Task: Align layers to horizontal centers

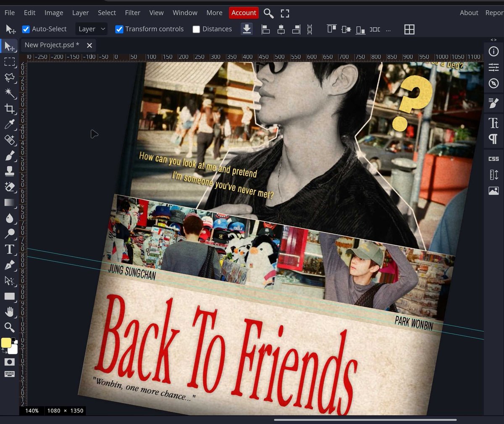Action: (x=281, y=29)
